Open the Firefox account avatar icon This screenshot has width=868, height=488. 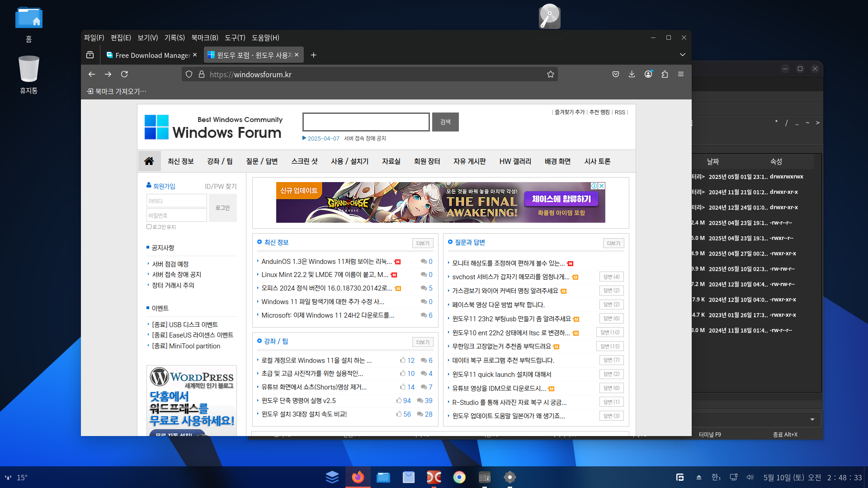pos(648,74)
